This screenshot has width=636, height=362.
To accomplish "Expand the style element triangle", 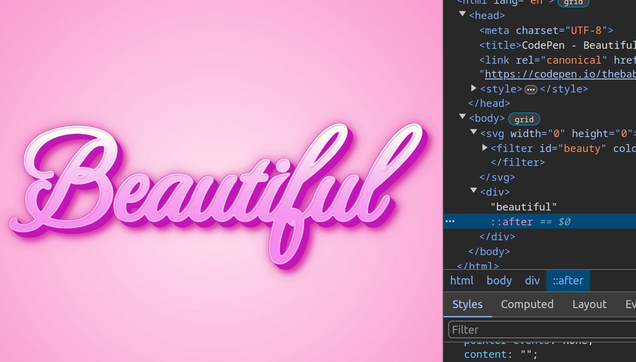I will point(473,88).
